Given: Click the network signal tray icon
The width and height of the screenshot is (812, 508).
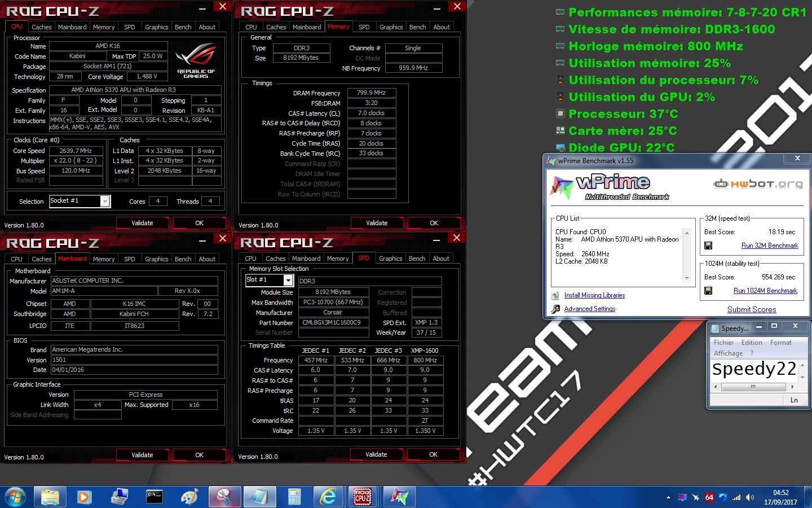Looking at the screenshot, I should click(736, 497).
